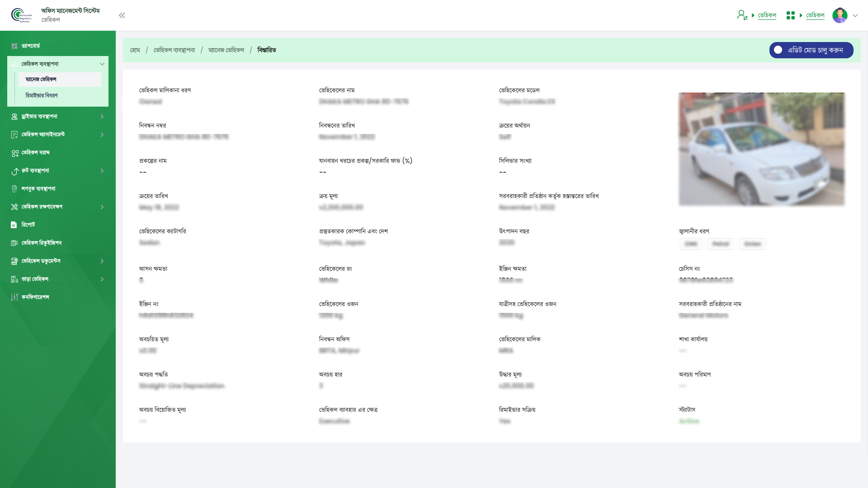Click the Dashboard grid icon in the sidebar
Image resolution: width=868 pixels, height=488 pixels.
(x=14, y=46)
